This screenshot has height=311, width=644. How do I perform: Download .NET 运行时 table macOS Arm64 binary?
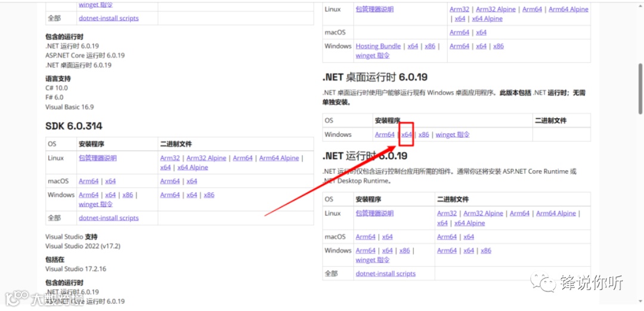[x=447, y=236]
